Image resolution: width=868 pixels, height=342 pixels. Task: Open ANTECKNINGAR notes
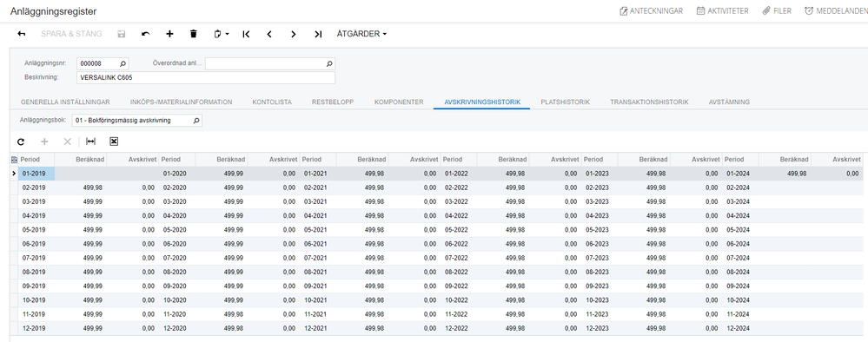(651, 10)
